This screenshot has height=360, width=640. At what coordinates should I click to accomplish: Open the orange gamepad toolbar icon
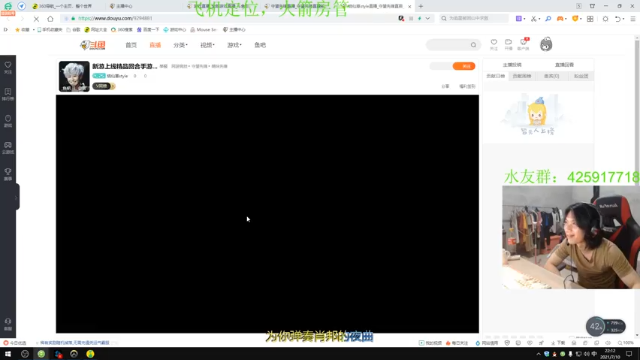(561, 19)
